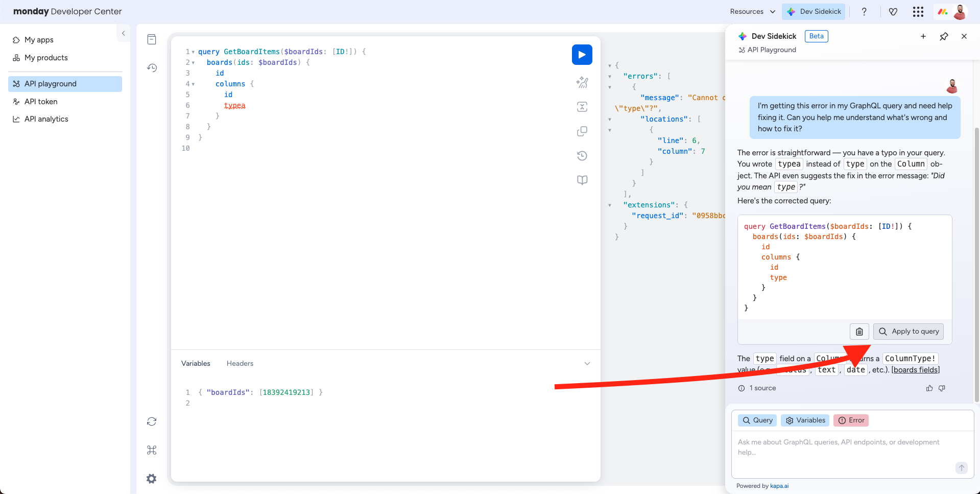Click the misspelled typea field in query editor
This screenshot has height=494, width=980.
(234, 106)
